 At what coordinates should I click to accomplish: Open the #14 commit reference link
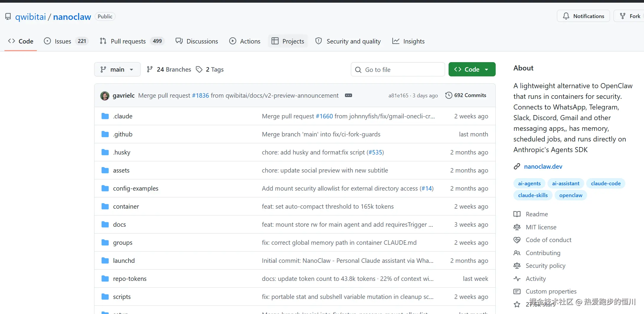(x=427, y=188)
